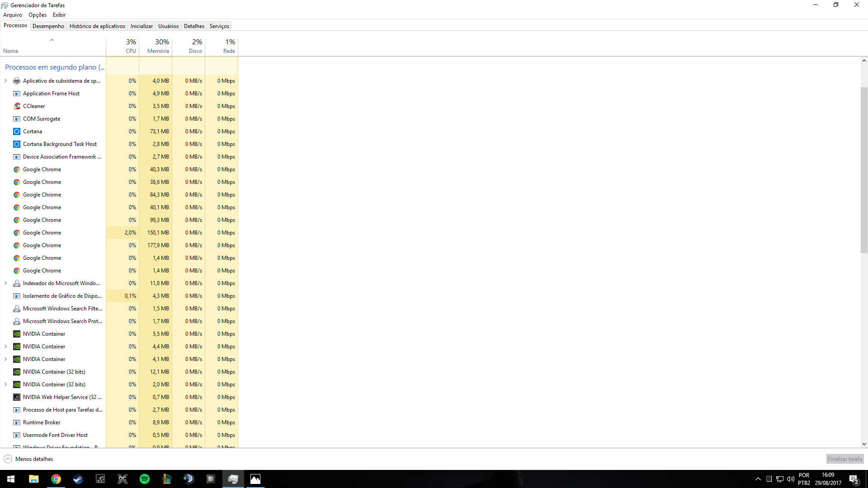Switch to the Histórico de aplicativos tab
This screenshot has height=488, width=868.
tap(97, 26)
